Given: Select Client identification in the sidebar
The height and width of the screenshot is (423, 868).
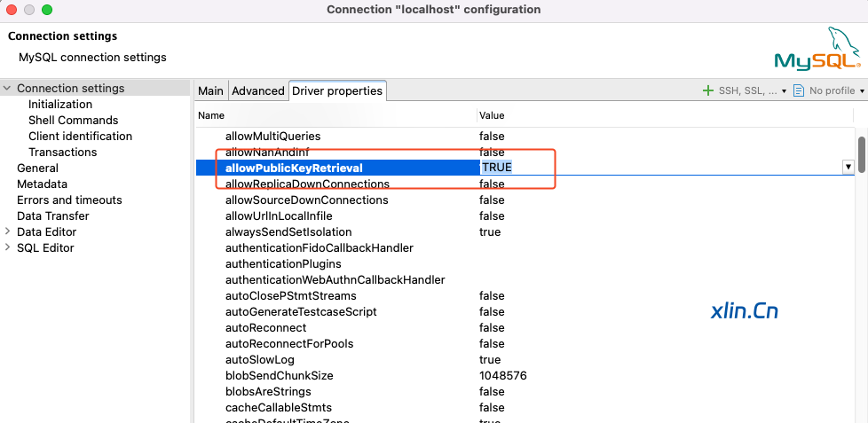Looking at the screenshot, I should coord(80,137).
